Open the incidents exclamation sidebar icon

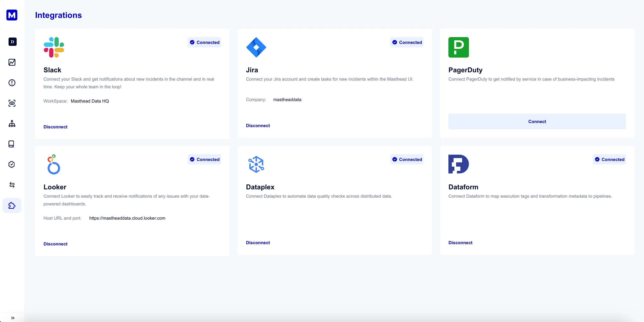click(12, 83)
